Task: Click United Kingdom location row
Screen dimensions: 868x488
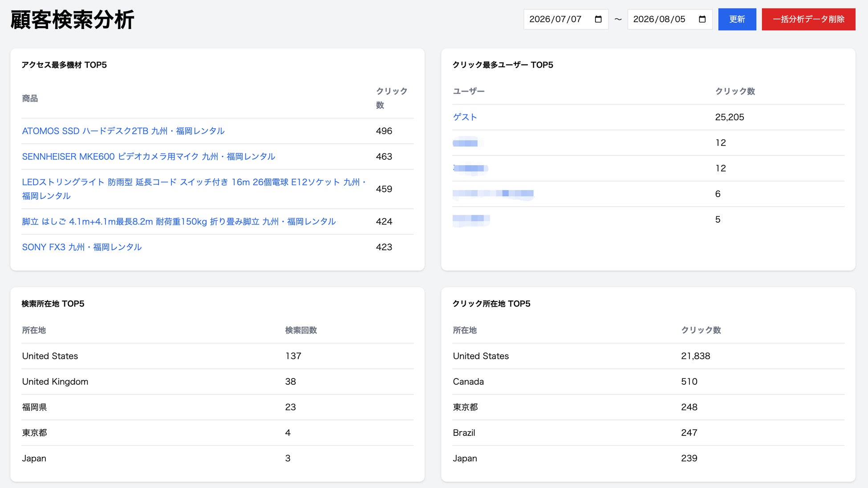Action: pos(217,382)
